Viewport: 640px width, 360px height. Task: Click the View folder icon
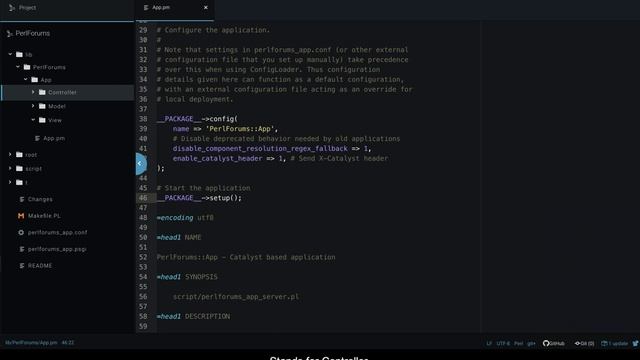42,120
